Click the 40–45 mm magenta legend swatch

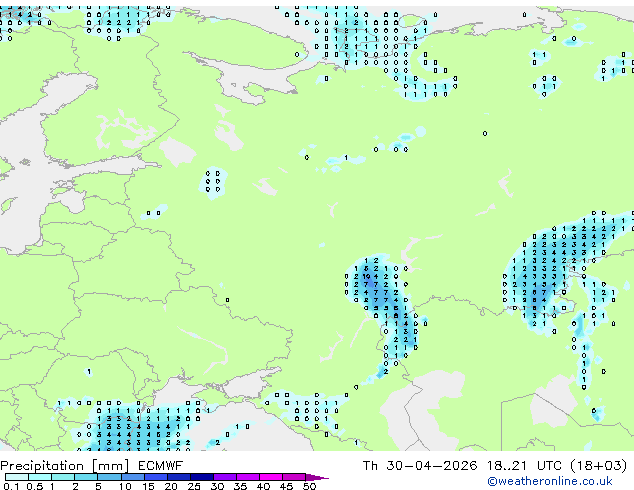coord(271,477)
